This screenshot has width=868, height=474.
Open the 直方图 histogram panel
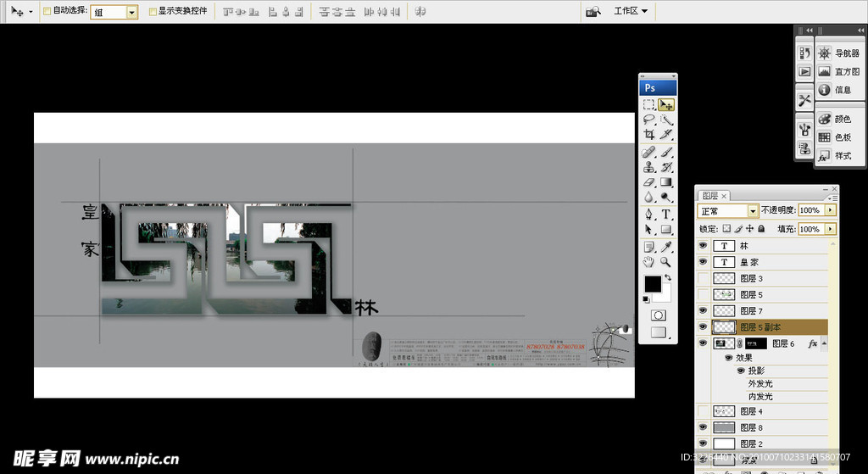(x=838, y=72)
